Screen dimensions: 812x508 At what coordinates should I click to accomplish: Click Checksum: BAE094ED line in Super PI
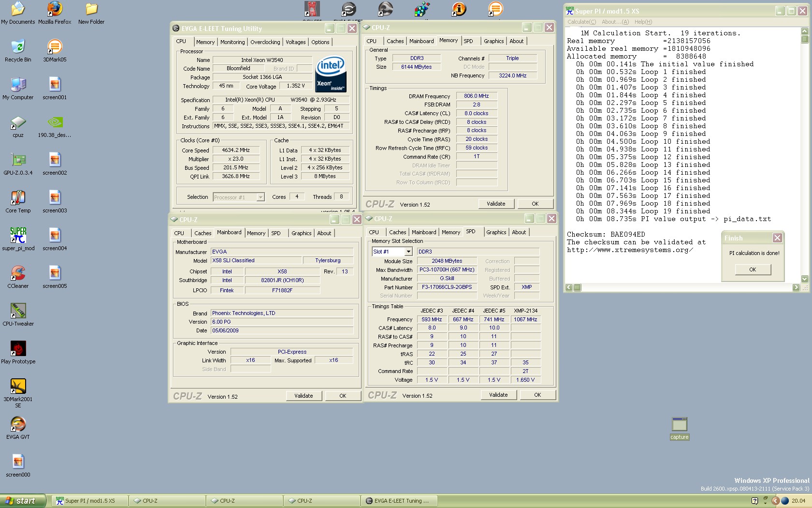tap(606, 234)
